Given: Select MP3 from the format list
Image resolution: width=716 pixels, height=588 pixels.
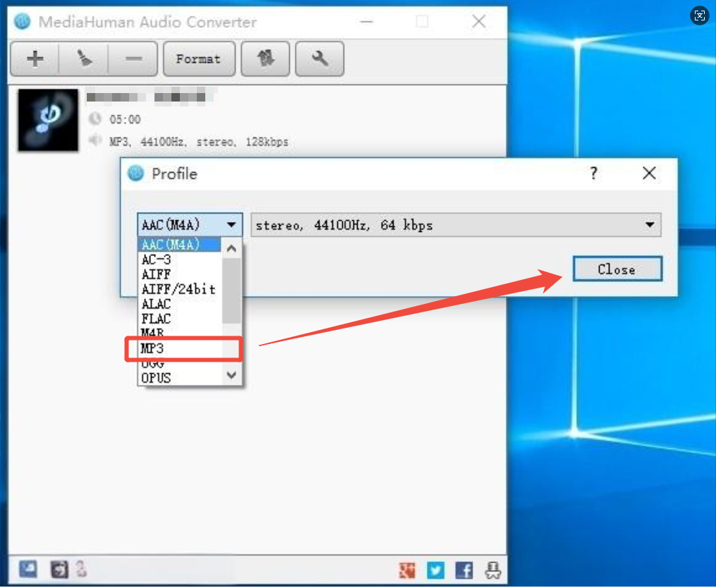Looking at the screenshot, I should (x=179, y=349).
